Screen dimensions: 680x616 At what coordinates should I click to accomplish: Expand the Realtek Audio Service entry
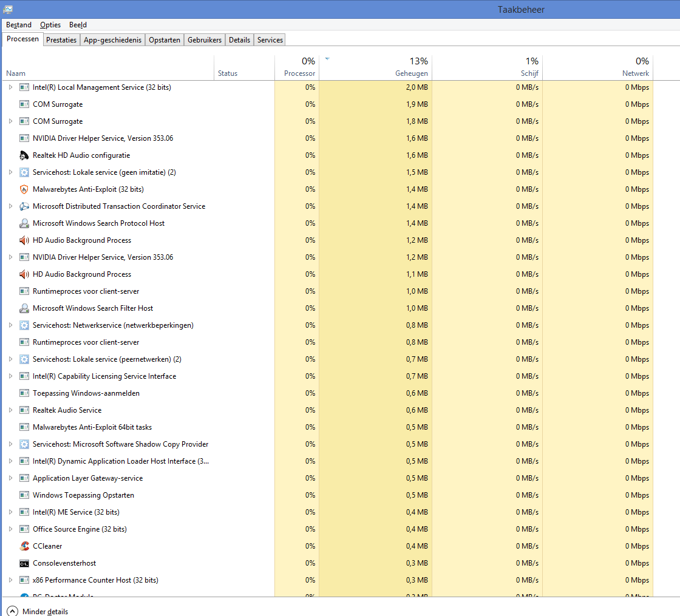(x=10, y=410)
